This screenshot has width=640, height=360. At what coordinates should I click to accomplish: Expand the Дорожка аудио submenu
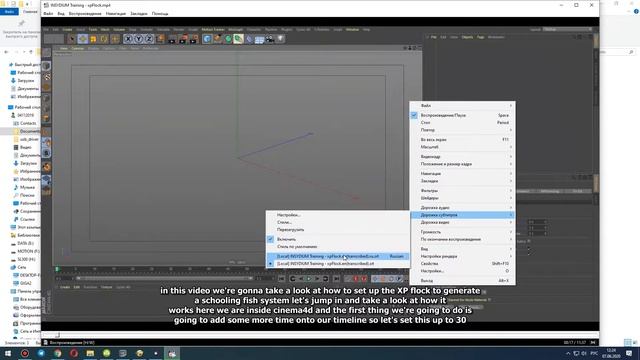462,208
